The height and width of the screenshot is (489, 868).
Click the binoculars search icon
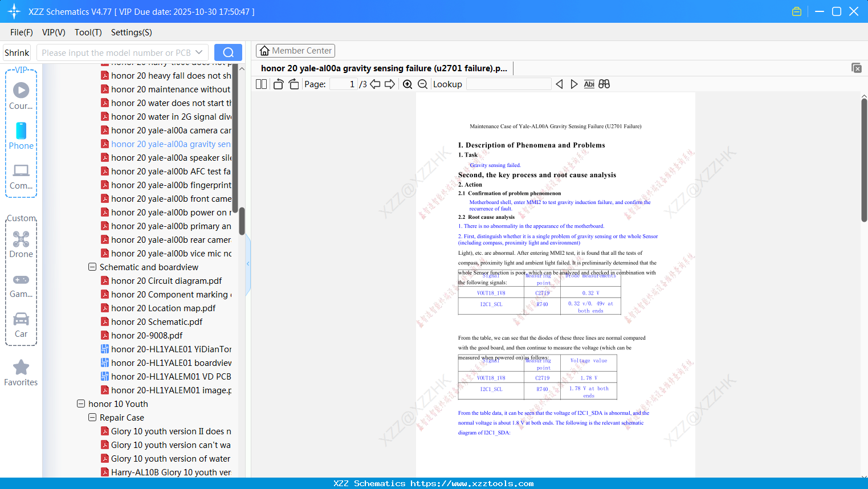click(x=604, y=84)
